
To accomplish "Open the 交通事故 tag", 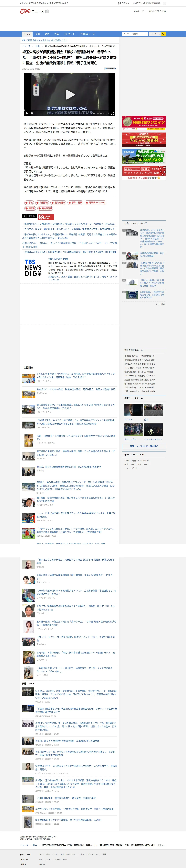I will [42, 203].
